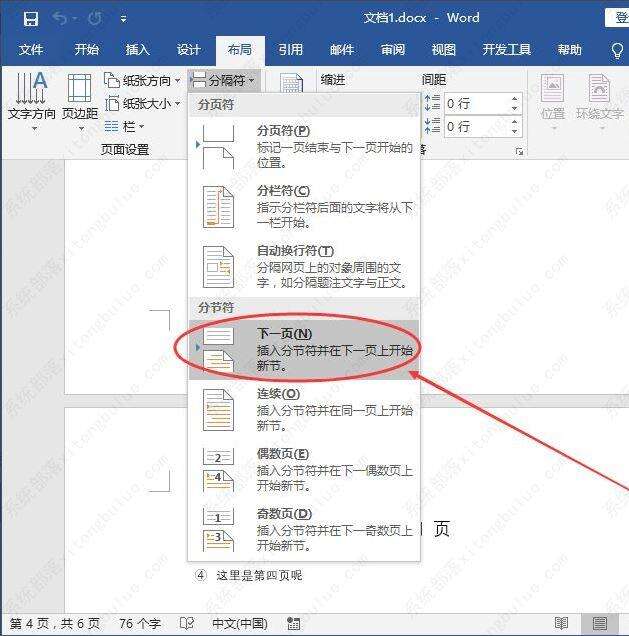Switch to the 视图 tab
This screenshot has width=629, height=636.
tap(444, 49)
